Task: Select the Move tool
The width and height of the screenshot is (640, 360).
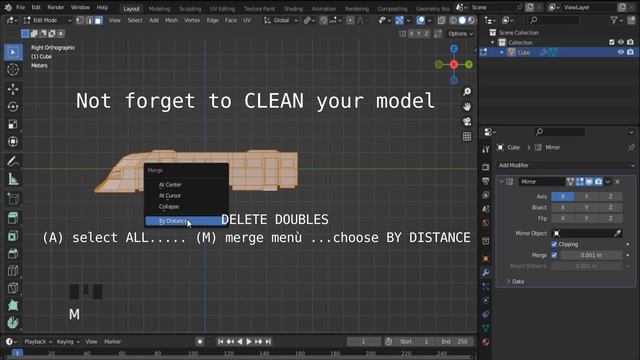Action: [x=13, y=89]
